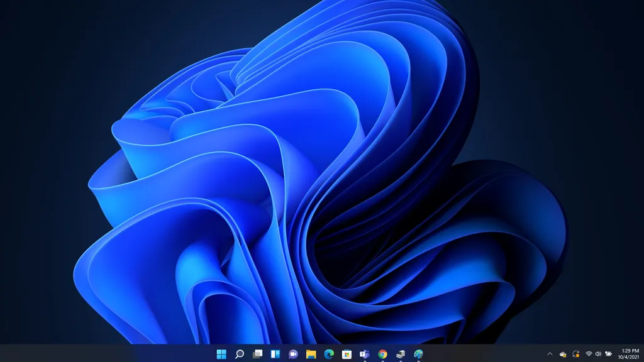Open Windows Search

pyautogui.click(x=240, y=354)
